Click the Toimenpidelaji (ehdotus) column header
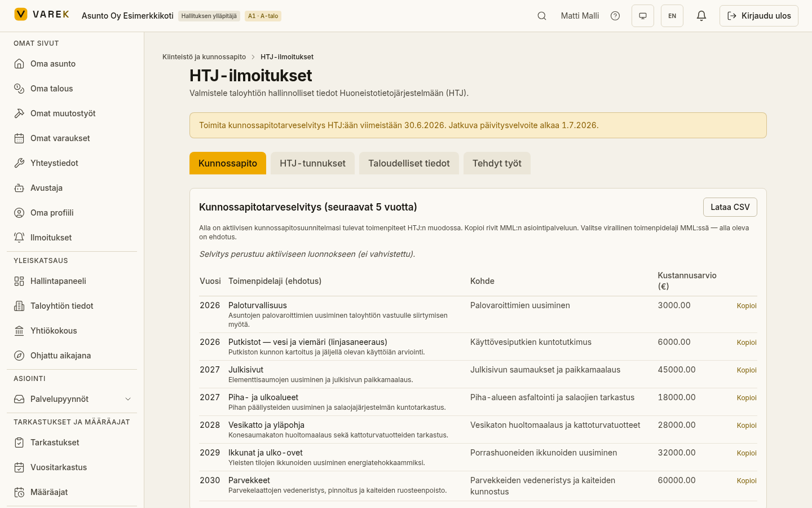Viewport: 812px width, 508px height. tap(275, 281)
